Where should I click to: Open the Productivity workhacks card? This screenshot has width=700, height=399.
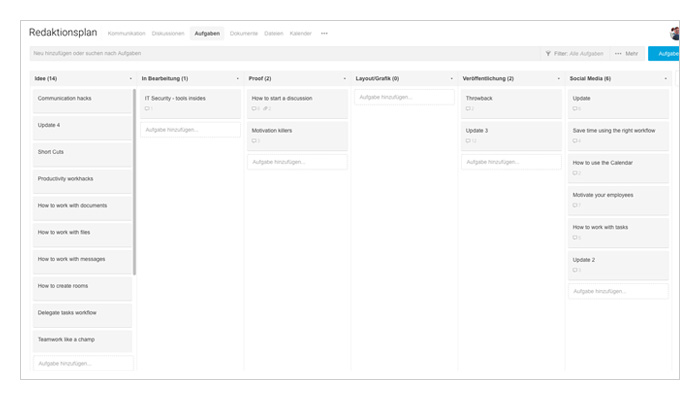pos(82,181)
